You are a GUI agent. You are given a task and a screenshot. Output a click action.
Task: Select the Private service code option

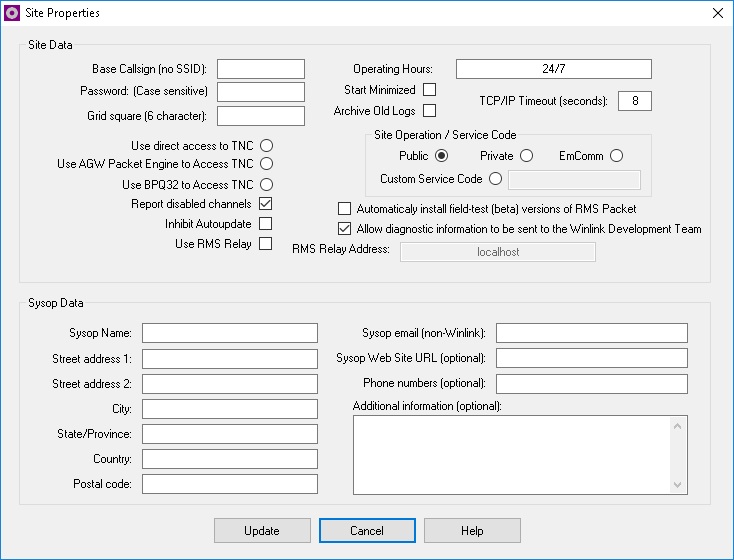pos(527,156)
